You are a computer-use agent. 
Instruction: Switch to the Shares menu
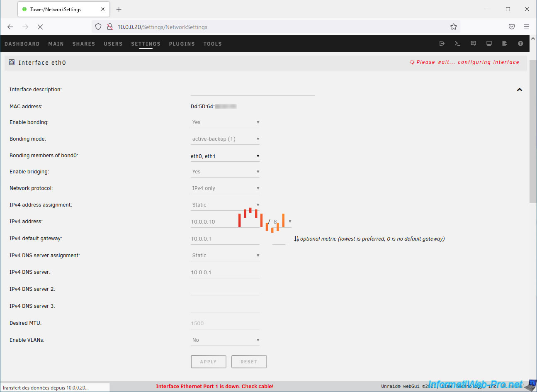84,44
